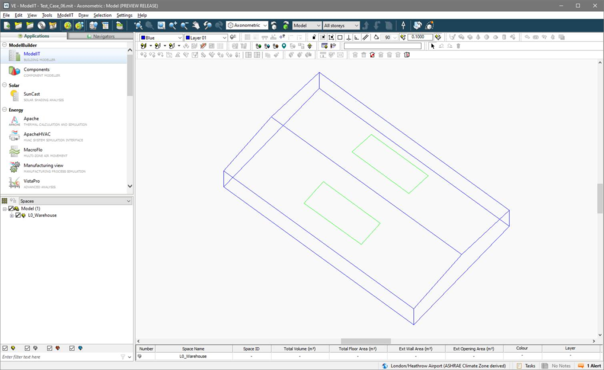This screenshot has width=604, height=370.
Task: Select the arrow pointer tool
Action: pyautogui.click(x=433, y=46)
